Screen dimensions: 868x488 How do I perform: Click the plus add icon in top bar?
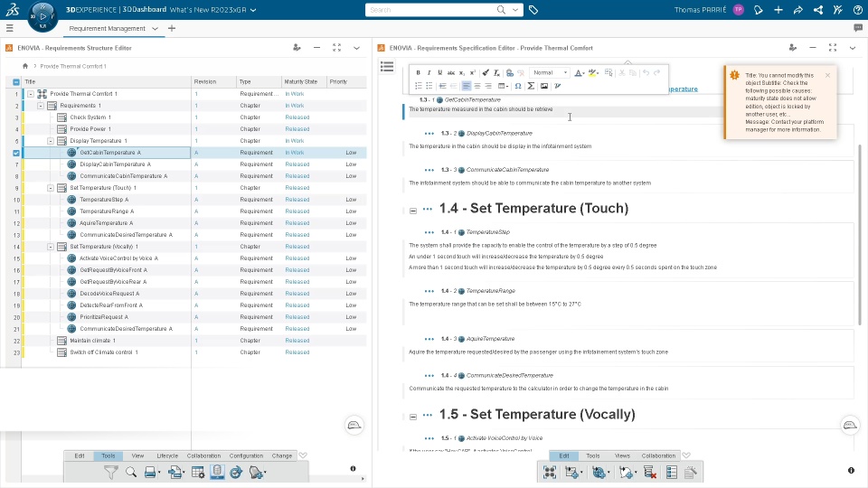point(778,10)
